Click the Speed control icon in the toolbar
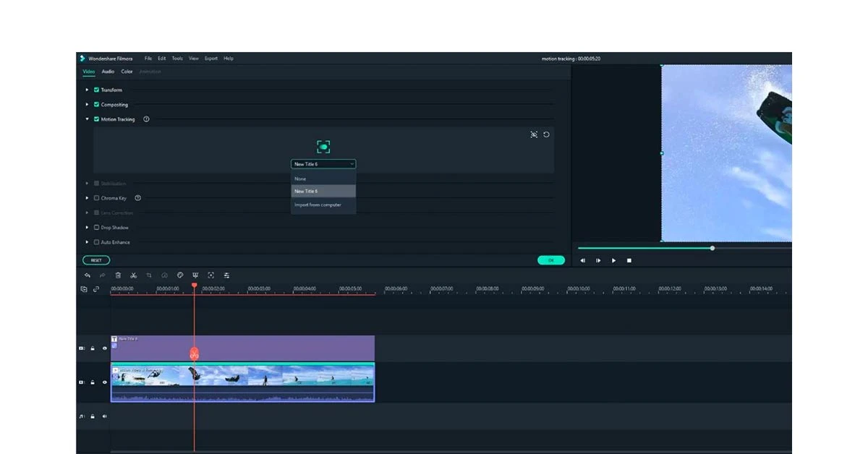868x454 pixels. [x=164, y=275]
